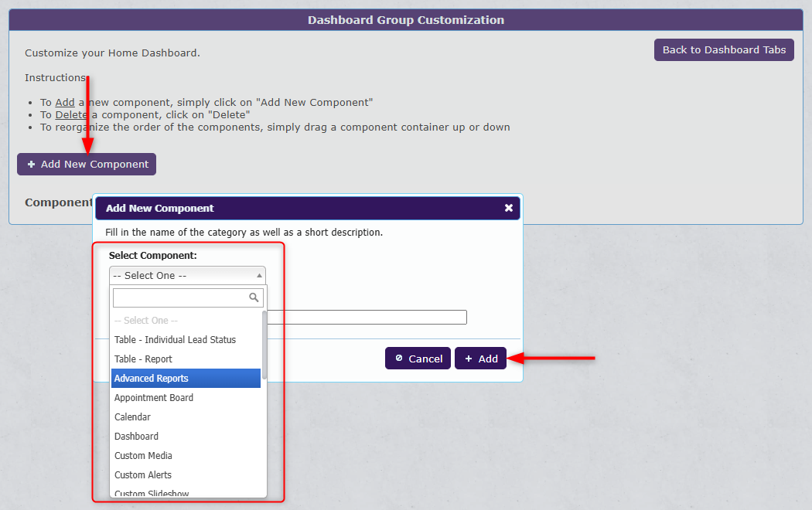Click the grayed Select One list entry
This screenshot has width=812, height=510.
click(x=146, y=321)
